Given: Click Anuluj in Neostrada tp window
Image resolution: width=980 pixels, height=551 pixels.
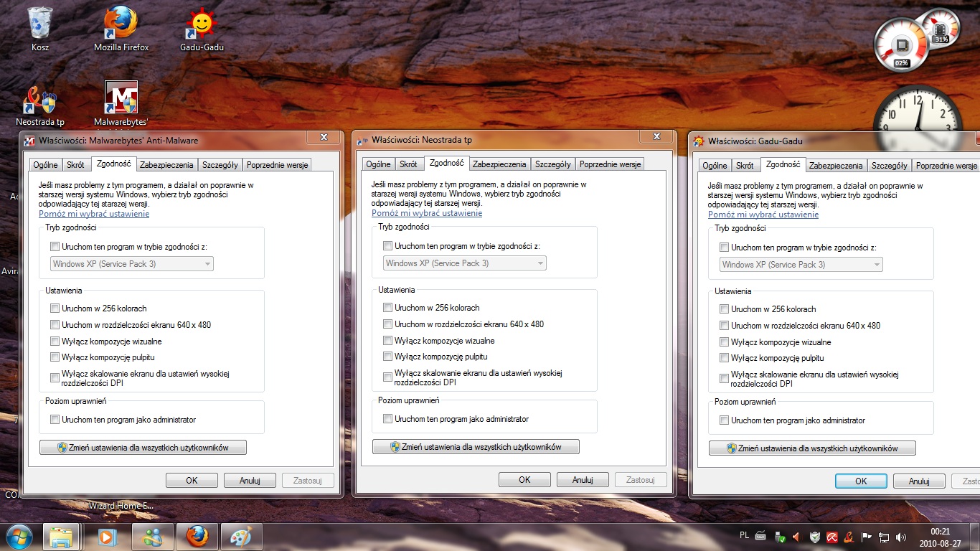Looking at the screenshot, I should (x=583, y=480).
